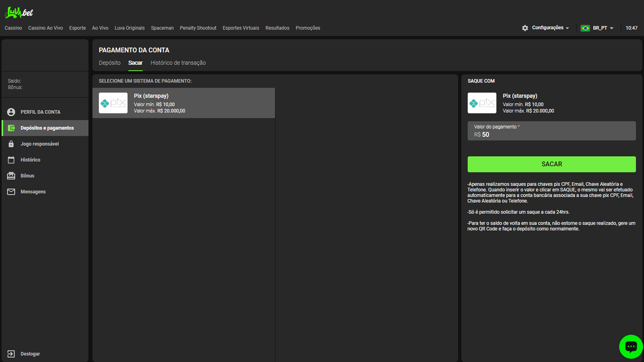Click the Sacar tab underline toggle
This screenshot has height=362, width=644.
pos(136,63)
